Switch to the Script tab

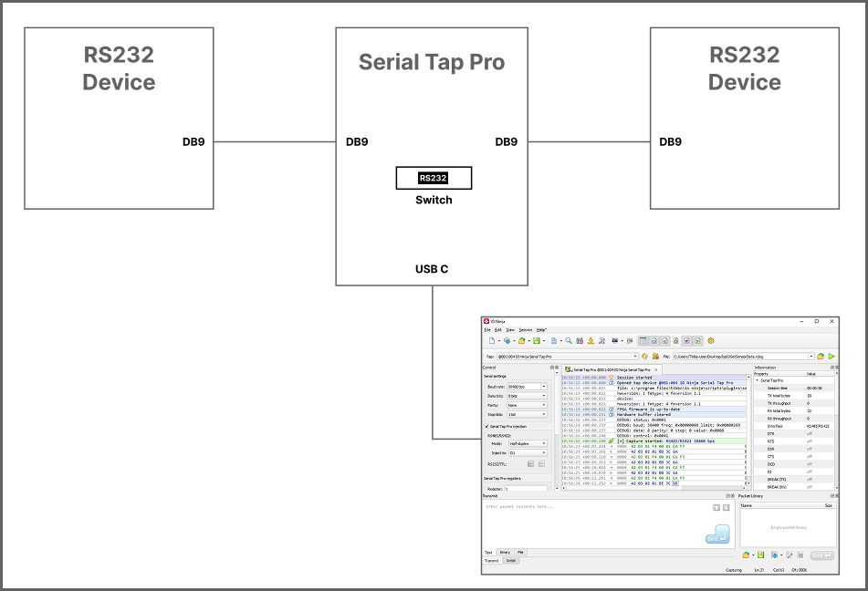point(511,561)
